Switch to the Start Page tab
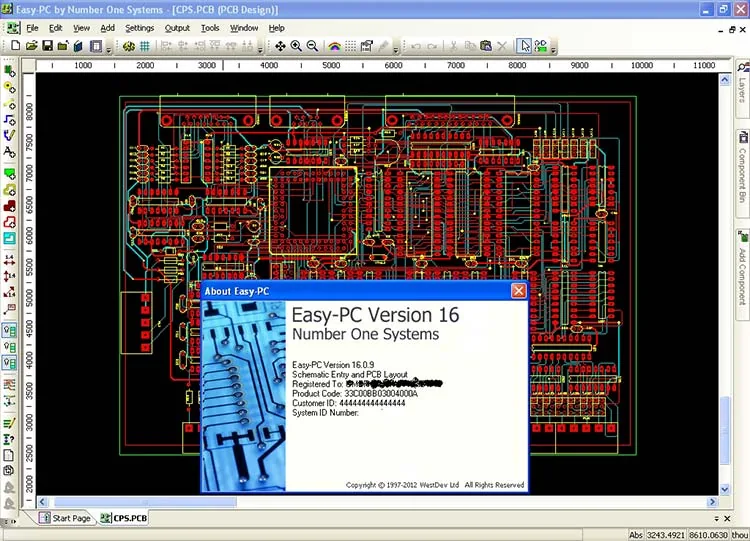750x541 pixels. click(x=66, y=518)
